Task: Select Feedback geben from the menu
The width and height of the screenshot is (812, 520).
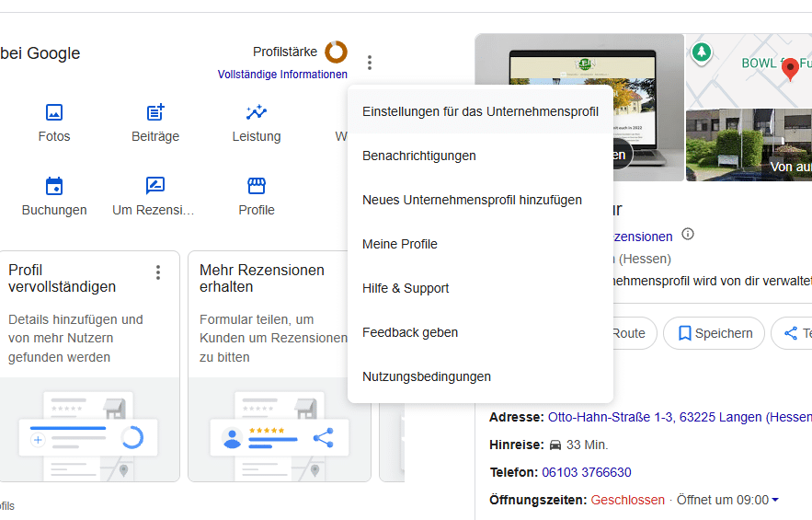Action: click(x=480, y=332)
